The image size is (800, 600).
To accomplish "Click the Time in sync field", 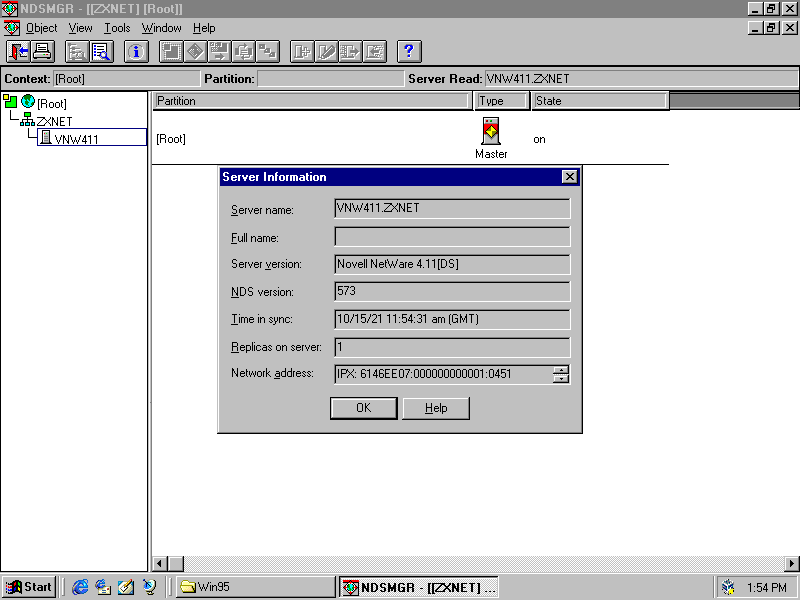I will pyautogui.click(x=452, y=319).
